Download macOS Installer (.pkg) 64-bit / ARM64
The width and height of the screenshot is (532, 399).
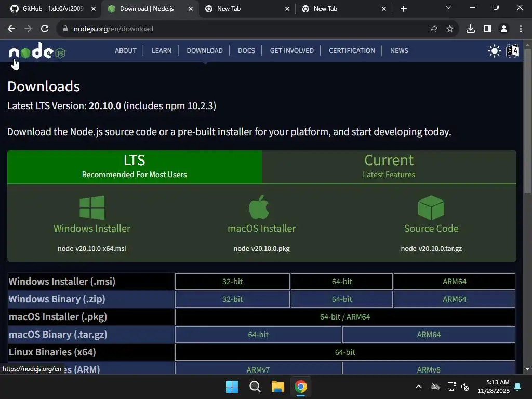coord(345,317)
